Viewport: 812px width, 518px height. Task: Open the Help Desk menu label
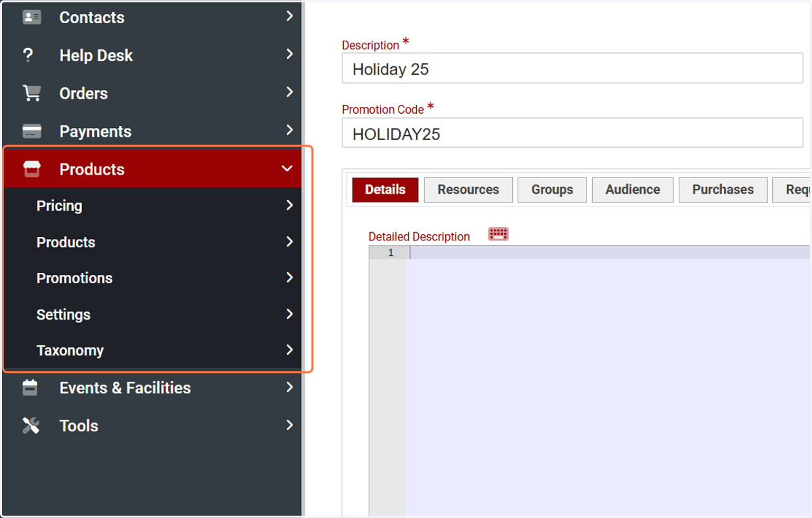[96, 56]
